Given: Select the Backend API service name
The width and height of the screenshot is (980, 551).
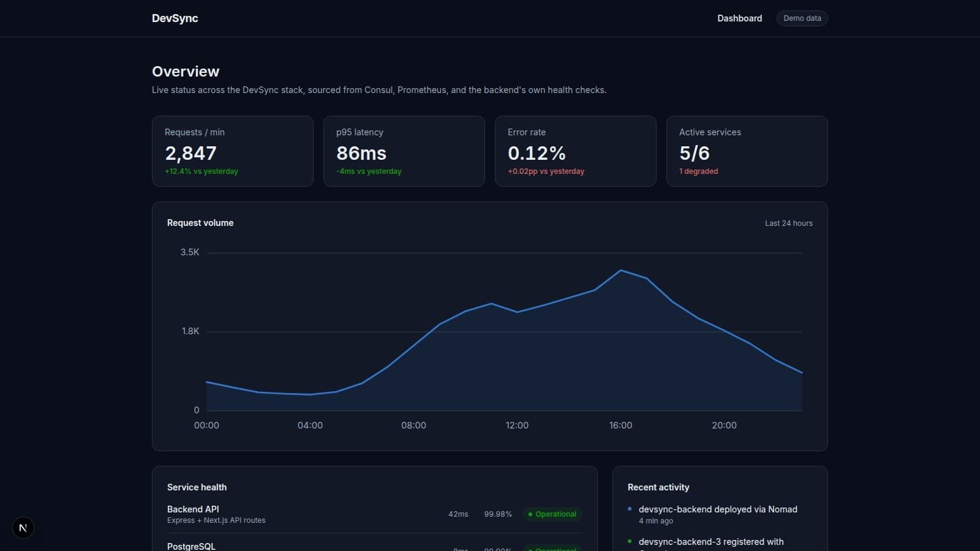Looking at the screenshot, I should pyautogui.click(x=193, y=509).
